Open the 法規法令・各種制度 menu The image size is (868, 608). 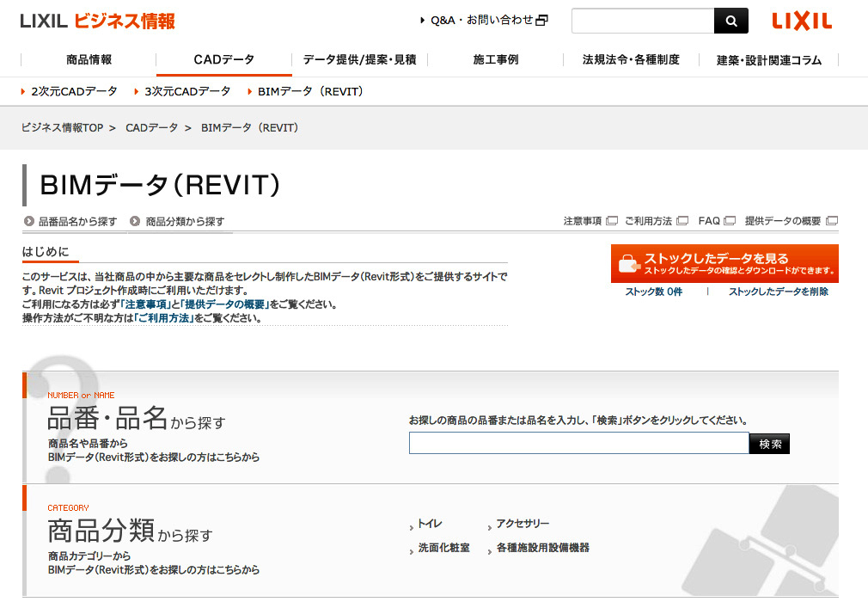(631, 60)
